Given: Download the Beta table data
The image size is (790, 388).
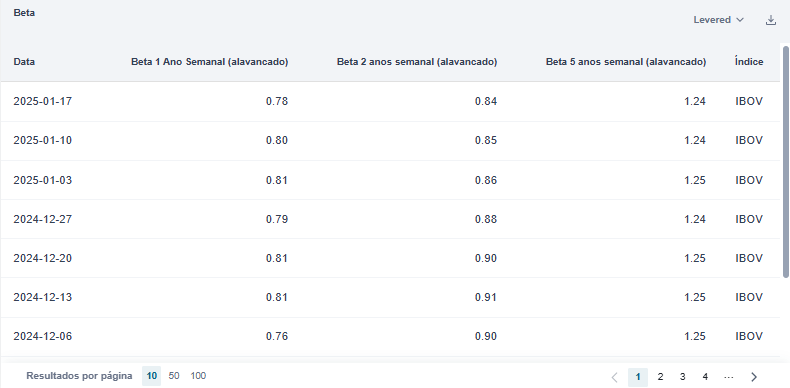Looking at the screenshot, I should (x=770, y=20).
